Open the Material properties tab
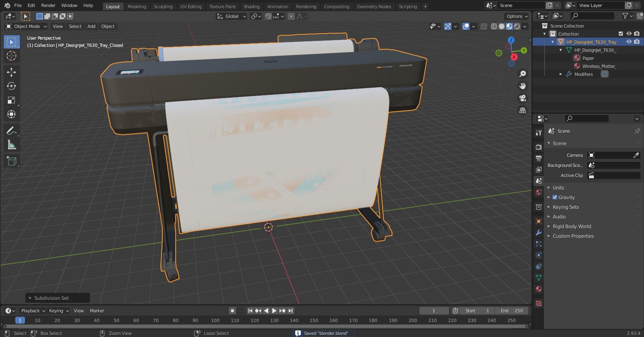The image size is (644, 337). [x=539, y=289]
